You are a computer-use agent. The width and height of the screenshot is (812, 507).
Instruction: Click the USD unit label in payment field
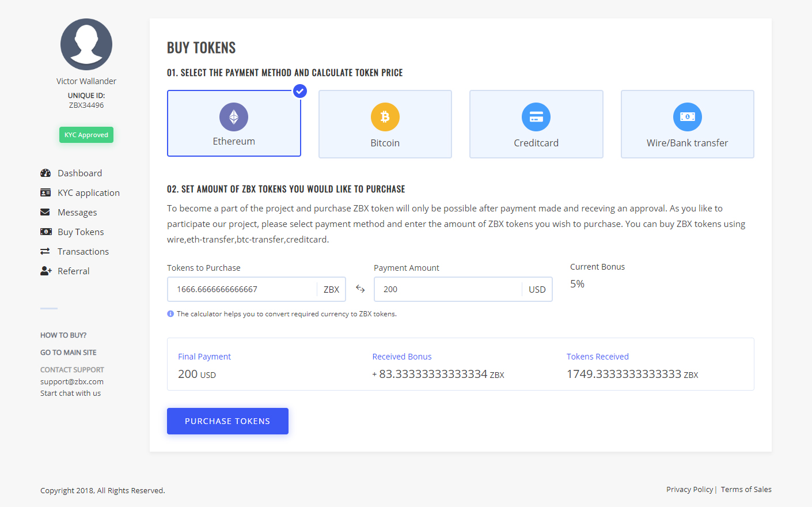(x=537, y=289)
